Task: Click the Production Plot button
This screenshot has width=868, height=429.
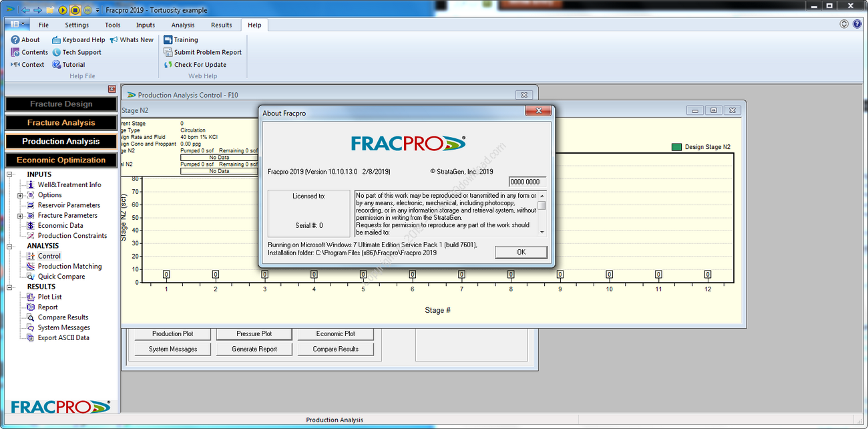Action: click(173, 333)
